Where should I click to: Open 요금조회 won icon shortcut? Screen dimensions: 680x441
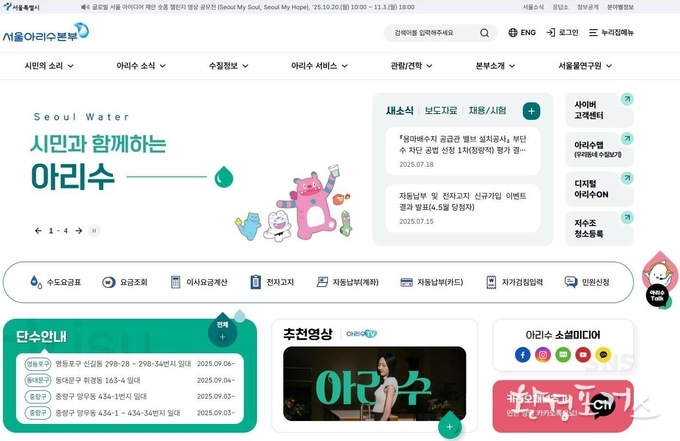pos(108,282)
